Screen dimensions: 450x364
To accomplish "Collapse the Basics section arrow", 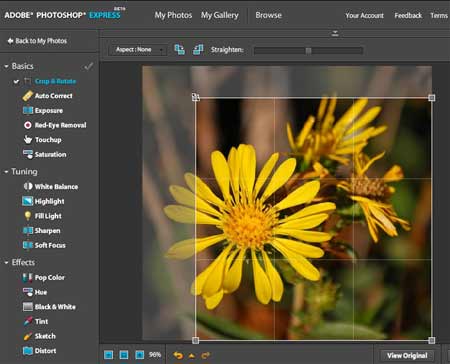I will click(6, 67).
